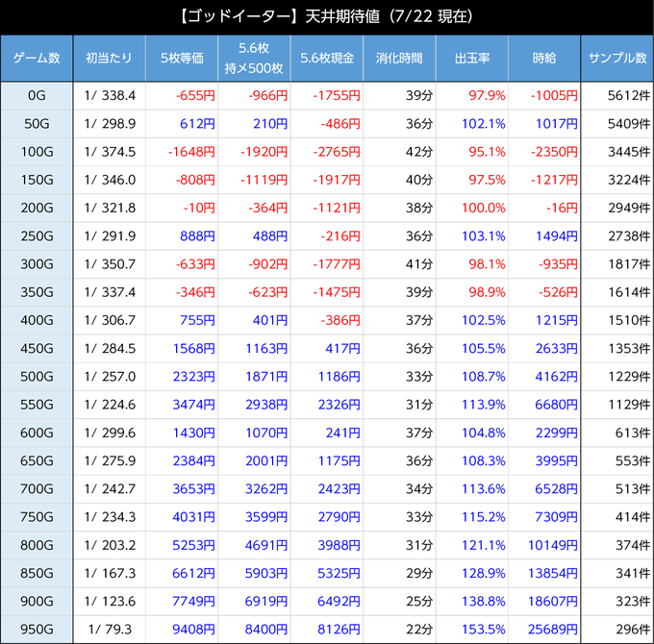The image size is (654, 644).
Task: Select the 初当たり column header
Action: (x=110, y=59)
